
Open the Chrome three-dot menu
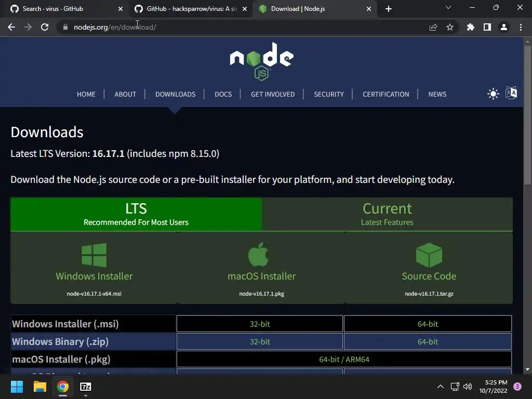[x=521, y=27]
